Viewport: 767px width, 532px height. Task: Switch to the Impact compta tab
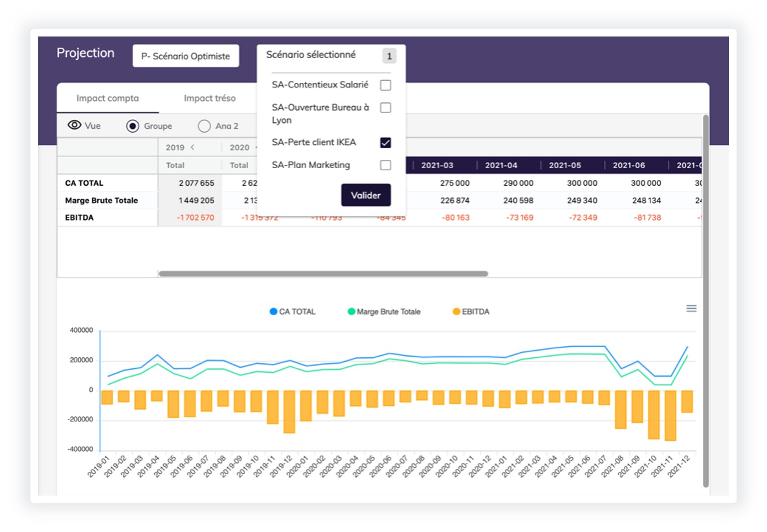coord(108,98)
